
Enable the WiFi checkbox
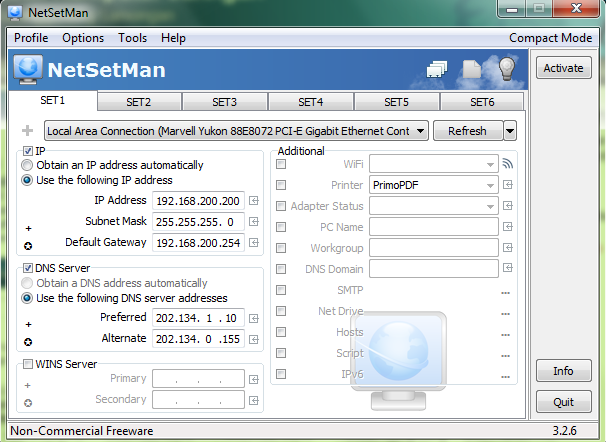[281, 164]
